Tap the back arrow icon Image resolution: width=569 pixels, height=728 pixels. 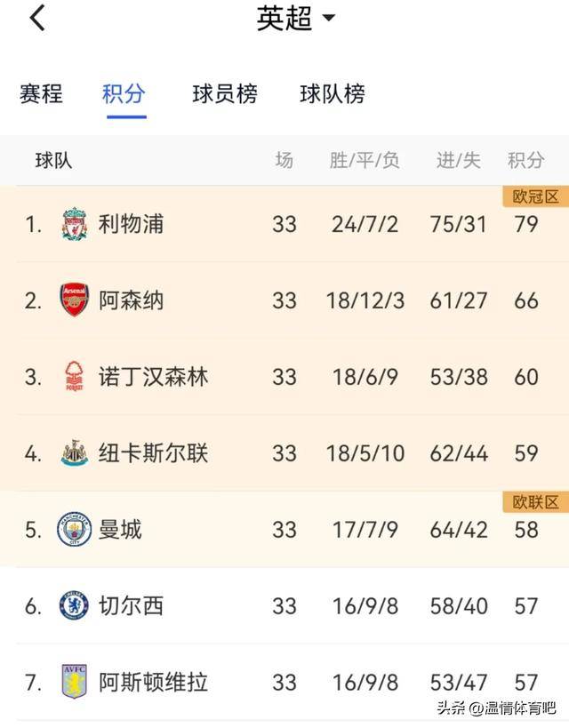coord(37,18)
